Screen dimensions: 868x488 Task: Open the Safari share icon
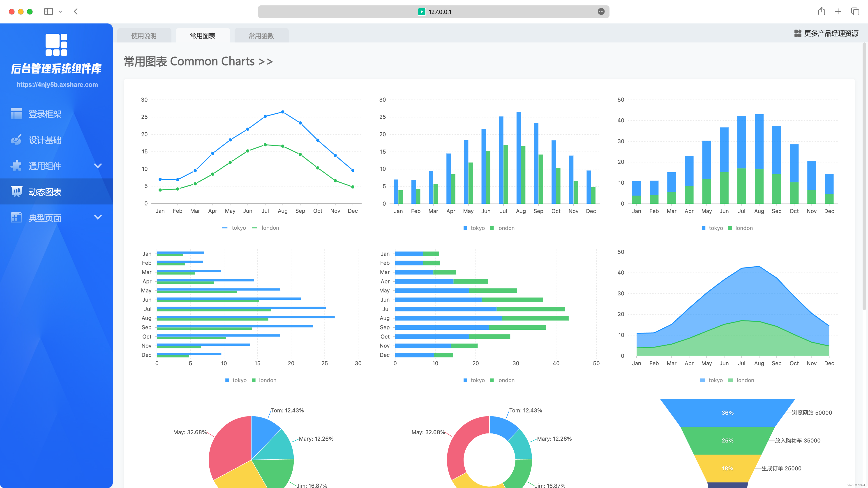coord(822,12)
